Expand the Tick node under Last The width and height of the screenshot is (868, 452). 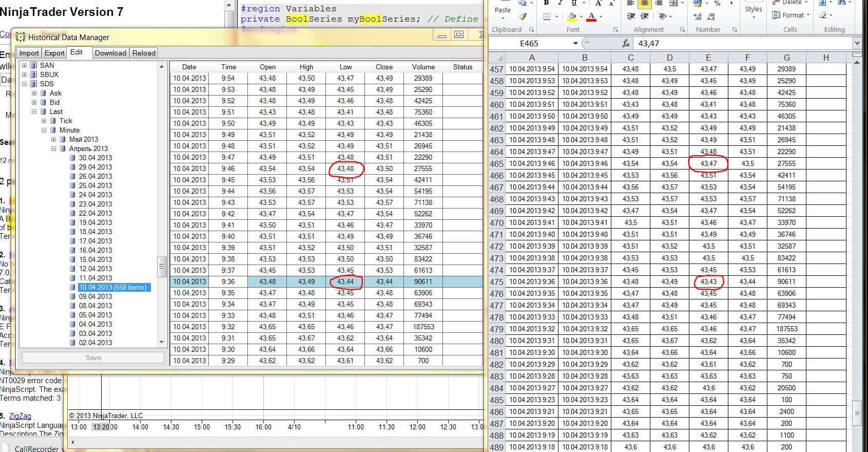pyautogui.click(x=44, y=121)
